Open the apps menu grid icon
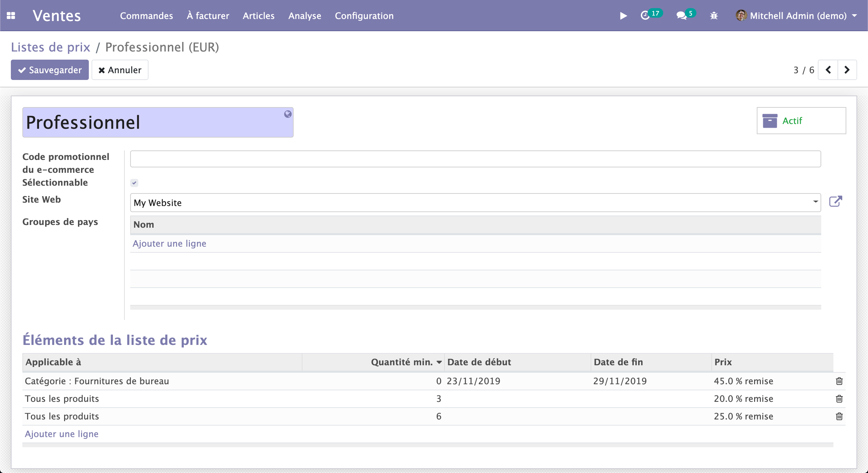Screen dimensions: 868x473 [x=11, y=16]
